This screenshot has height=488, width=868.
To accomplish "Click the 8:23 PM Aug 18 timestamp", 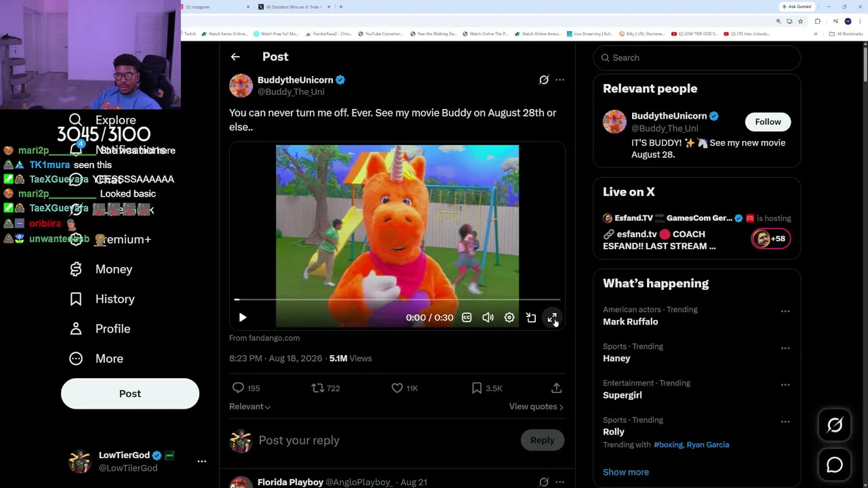I will click(275, 359).
